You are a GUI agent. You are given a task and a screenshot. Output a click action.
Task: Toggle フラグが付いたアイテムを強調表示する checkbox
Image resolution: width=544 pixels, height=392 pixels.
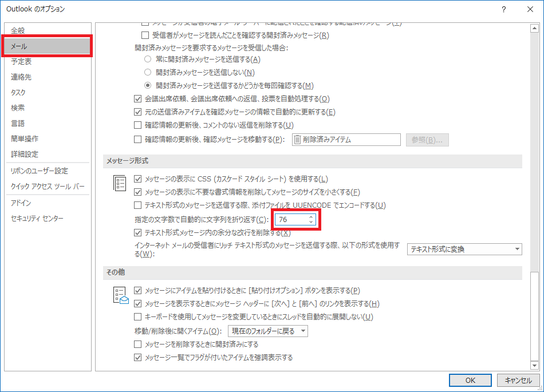138,357
